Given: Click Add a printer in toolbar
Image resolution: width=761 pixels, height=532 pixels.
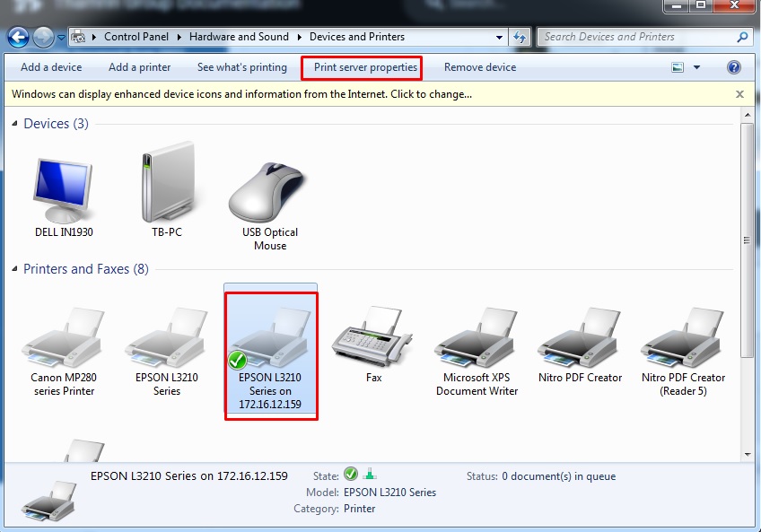Looking at the screenshot, I should (x=139, y=67).
